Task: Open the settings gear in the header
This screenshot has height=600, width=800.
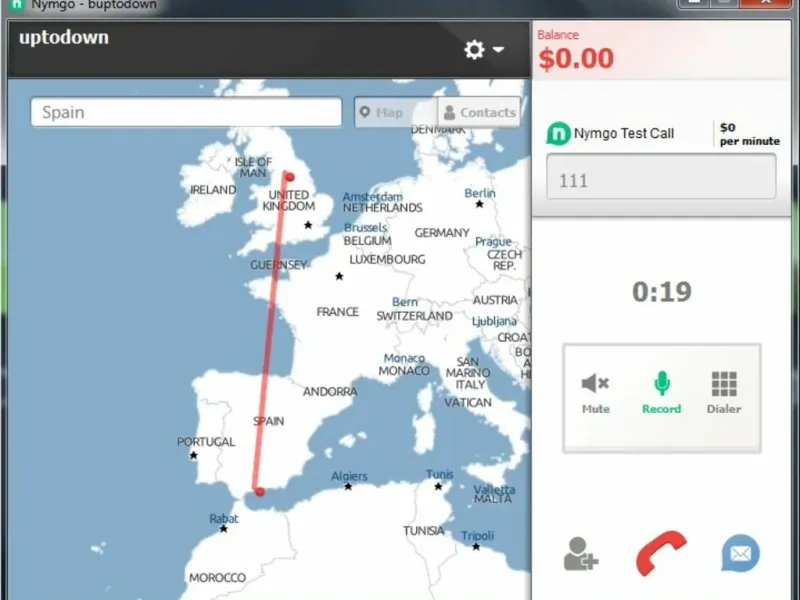Action: [474, 49]
